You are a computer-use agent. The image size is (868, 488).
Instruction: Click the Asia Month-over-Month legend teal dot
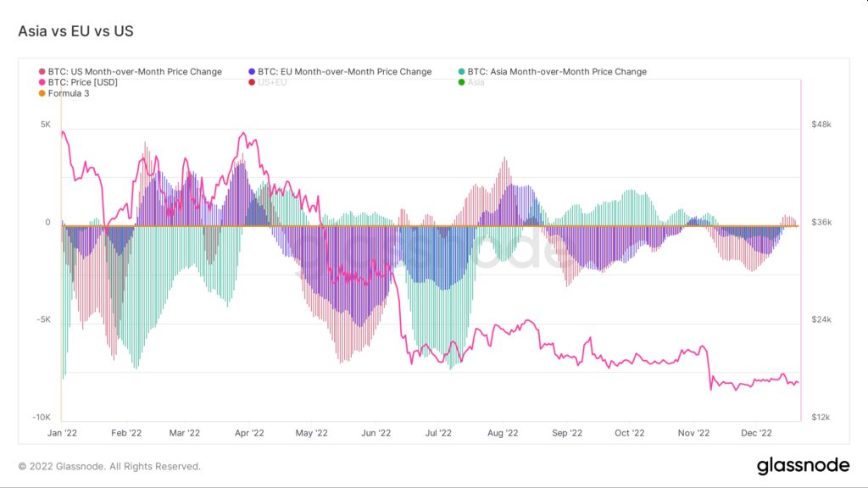pyautogui.click(x=462, y=72)
